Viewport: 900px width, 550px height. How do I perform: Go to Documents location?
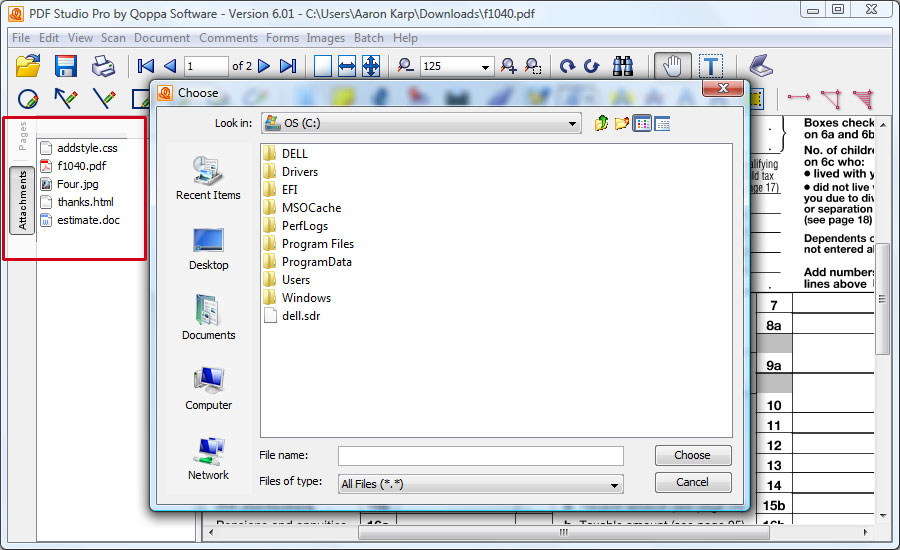[x=208, y=317]
